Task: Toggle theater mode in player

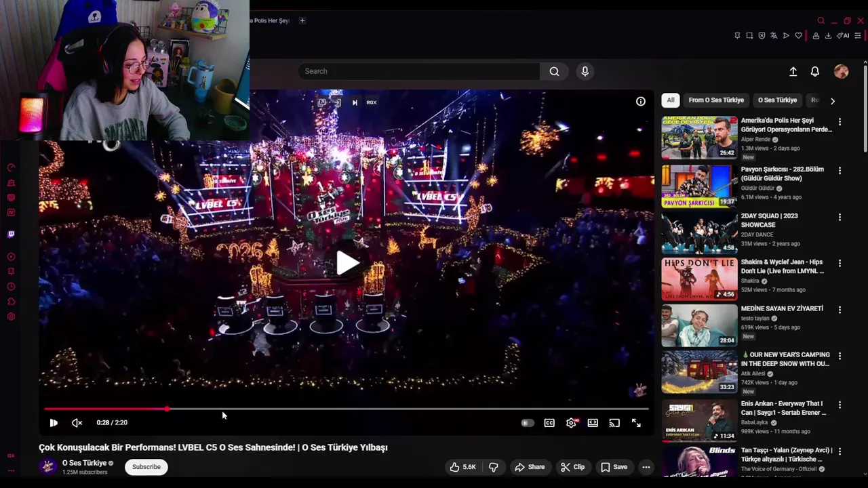Action: (x=593, y=423)
